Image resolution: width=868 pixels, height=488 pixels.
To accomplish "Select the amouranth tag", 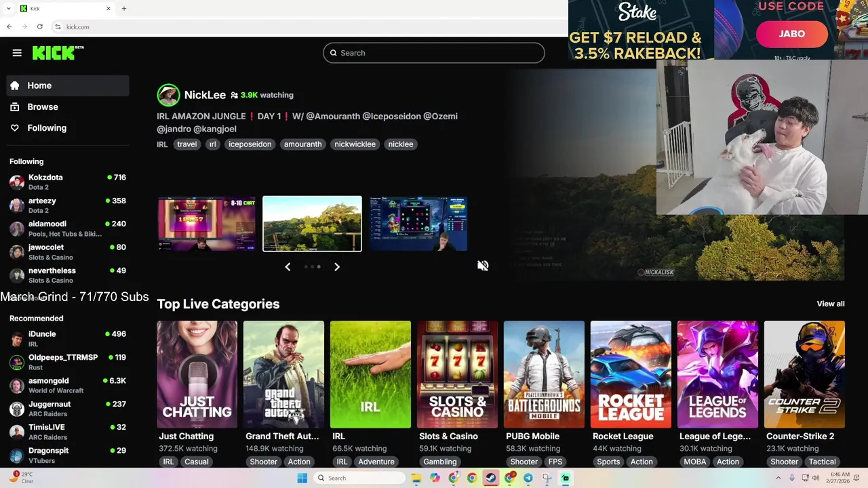I will 302,144.
